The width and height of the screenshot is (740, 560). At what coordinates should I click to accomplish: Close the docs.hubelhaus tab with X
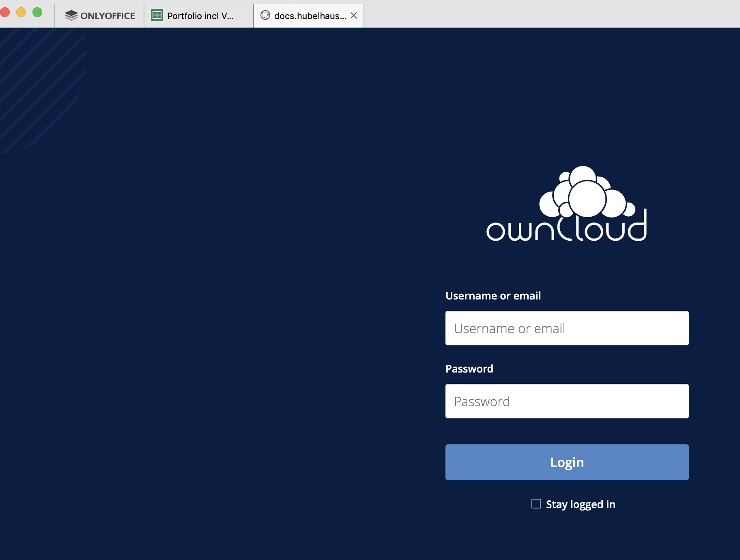(x=354, y=15)
